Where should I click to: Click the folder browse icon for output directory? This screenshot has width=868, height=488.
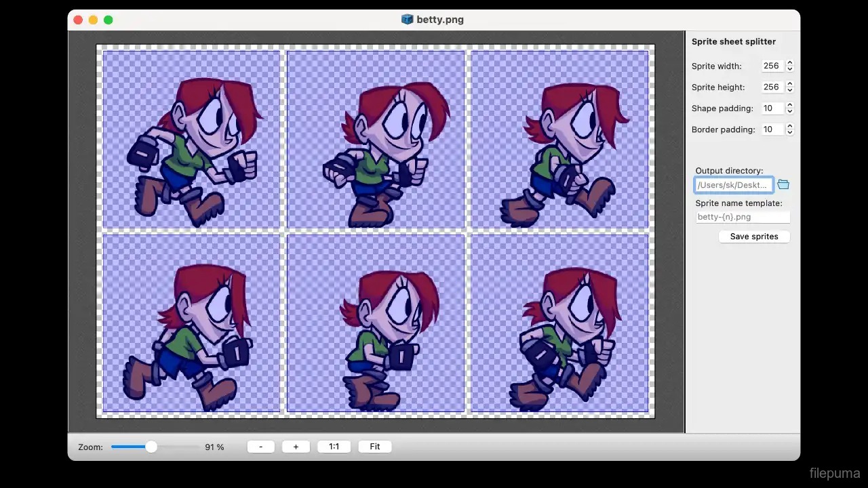(783, 184)
